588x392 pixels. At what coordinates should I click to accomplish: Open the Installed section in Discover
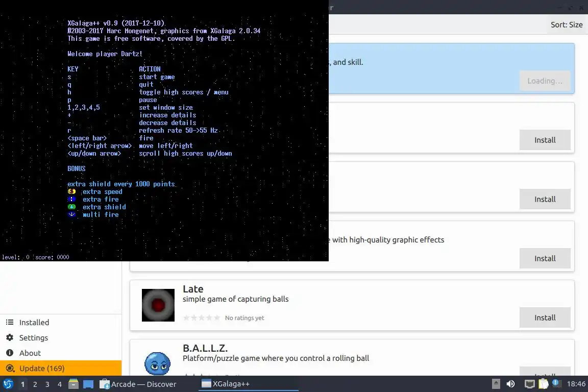[61, 322]
